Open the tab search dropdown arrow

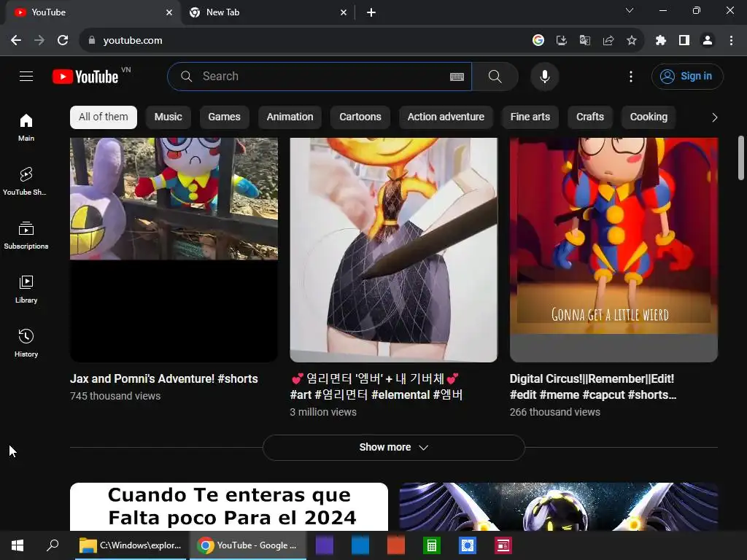[x=630, y=10]
